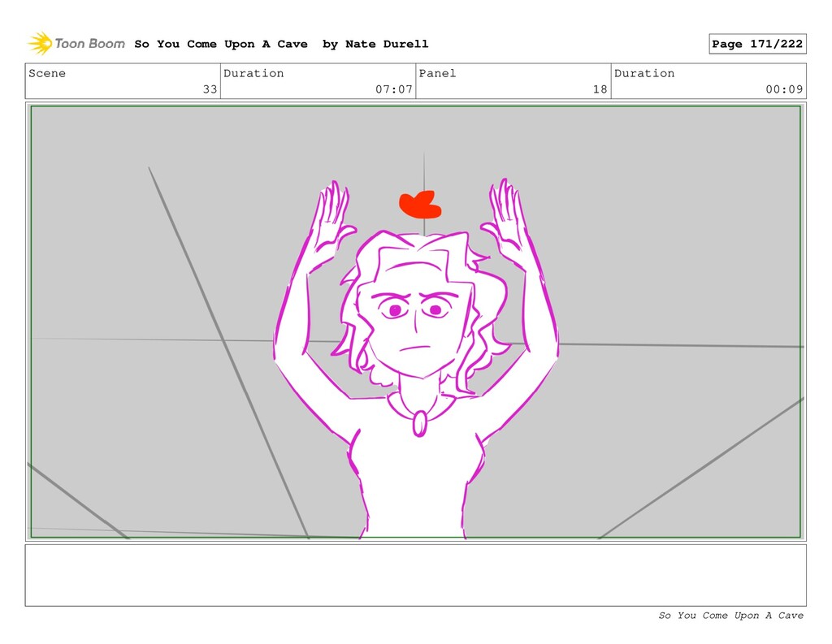This screenshot has height=644, width=832.
Task: Click the red shape above the character's head
Action: pos(420,205)
